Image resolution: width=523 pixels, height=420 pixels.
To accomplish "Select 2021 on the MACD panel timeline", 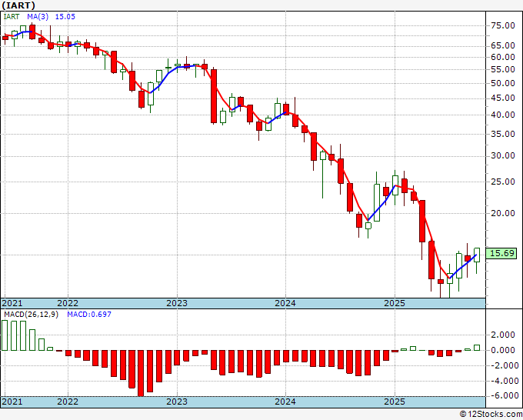I will 12,402.
